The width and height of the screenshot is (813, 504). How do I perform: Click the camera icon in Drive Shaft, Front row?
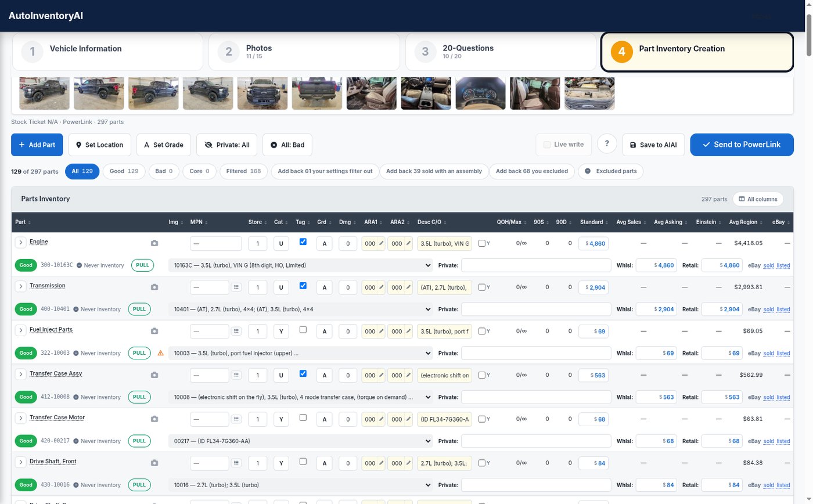coord(154,463)
